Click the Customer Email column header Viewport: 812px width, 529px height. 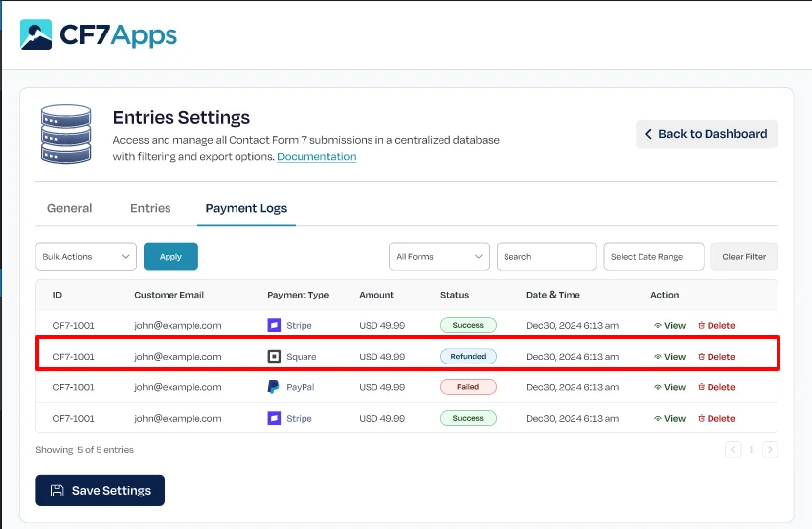pyautogui.click(x=169, y=295)
